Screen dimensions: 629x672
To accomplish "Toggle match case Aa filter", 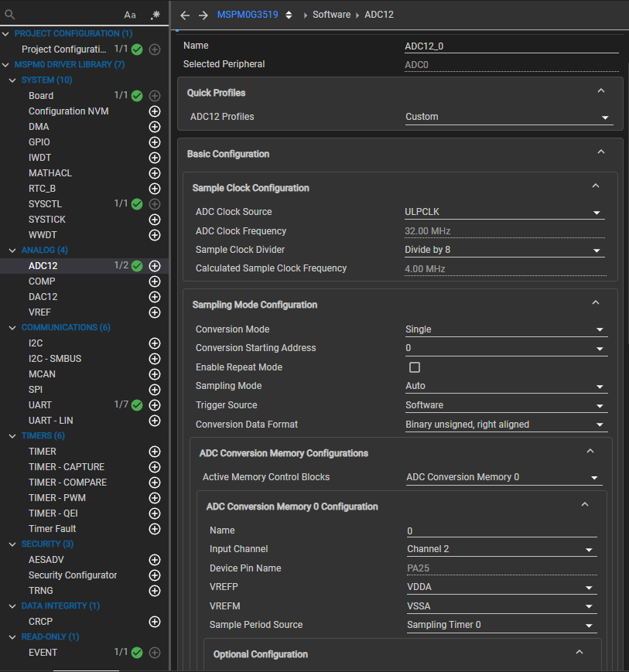I will [x=130, y=15].
